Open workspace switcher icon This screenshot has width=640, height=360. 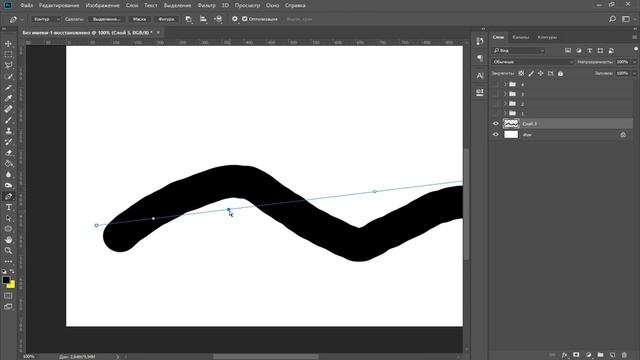tap(626, 19)
